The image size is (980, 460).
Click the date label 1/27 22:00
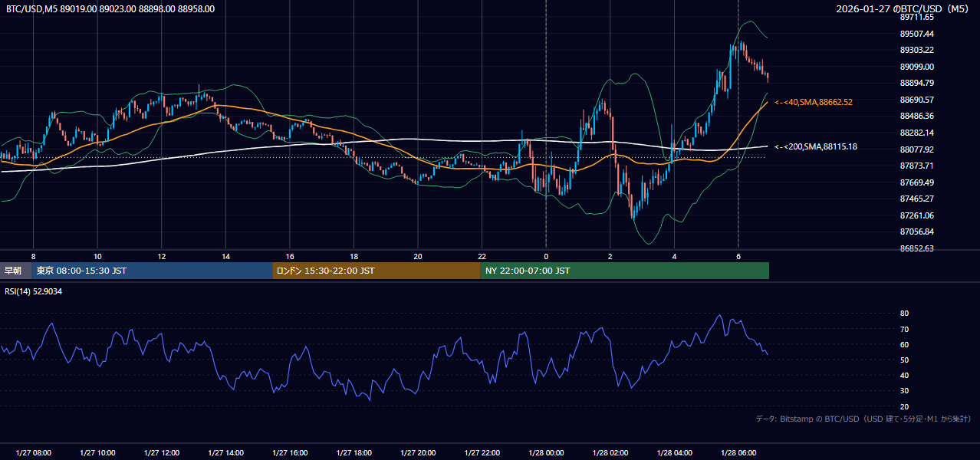click(482, 453)
